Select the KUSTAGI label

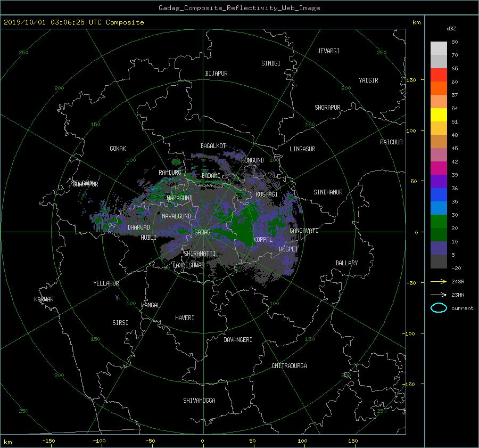[267, 194]
